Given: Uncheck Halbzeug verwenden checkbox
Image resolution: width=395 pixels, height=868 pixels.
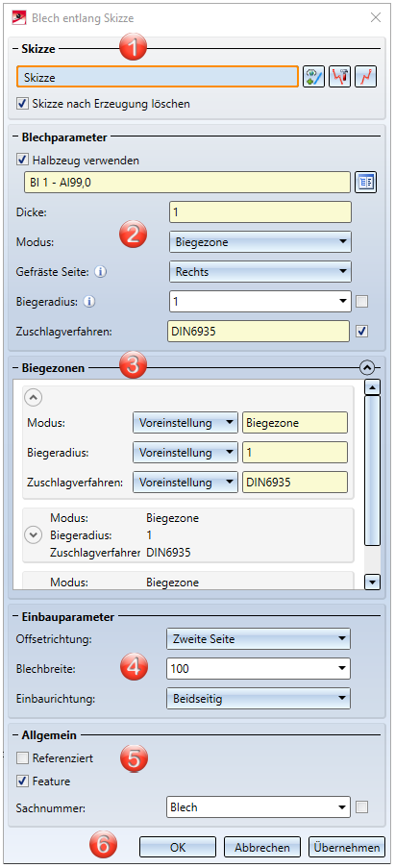Looking at the screenshot, I should click(x=23, y=161).
